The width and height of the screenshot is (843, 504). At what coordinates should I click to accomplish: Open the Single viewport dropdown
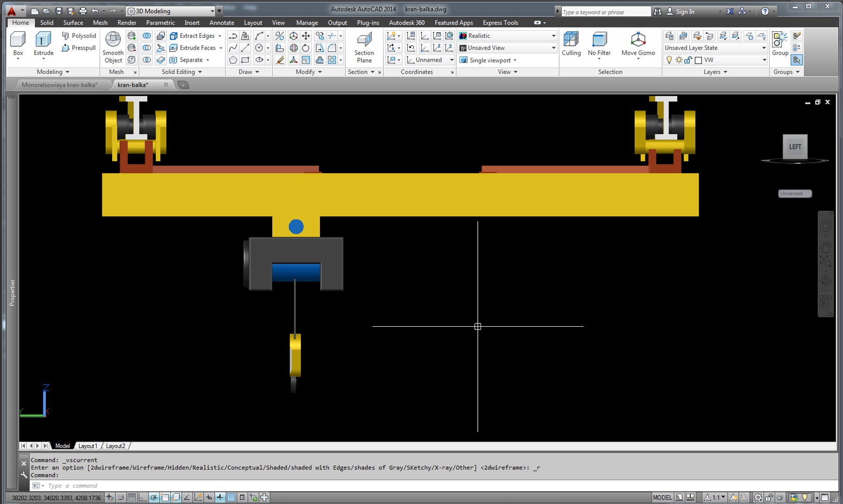click(489, 60)
